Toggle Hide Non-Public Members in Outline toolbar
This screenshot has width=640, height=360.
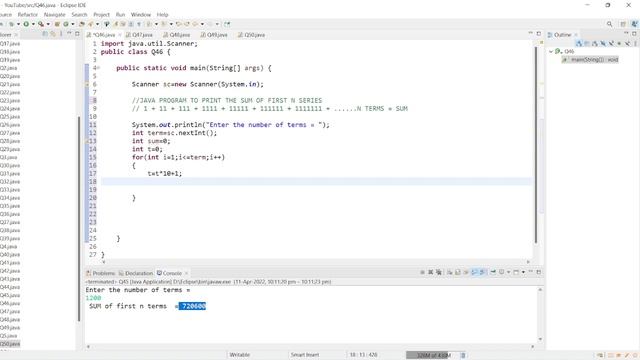[x=619, y=43]
